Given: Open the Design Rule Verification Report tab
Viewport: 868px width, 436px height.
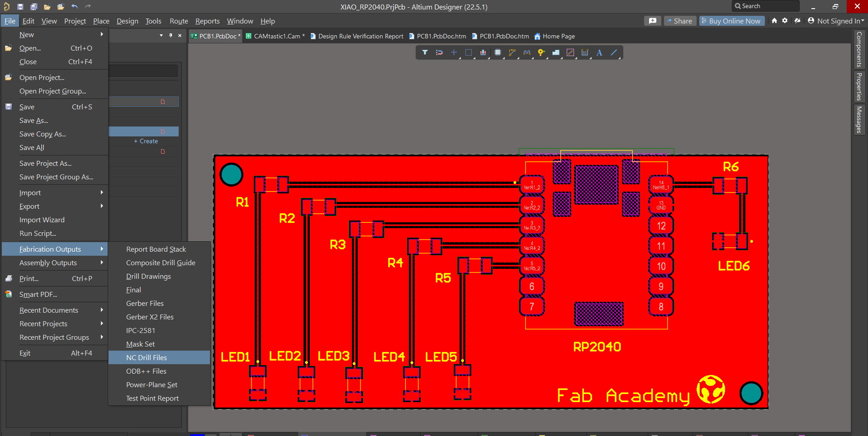Looking at the screenshot, I should point(357,36).
